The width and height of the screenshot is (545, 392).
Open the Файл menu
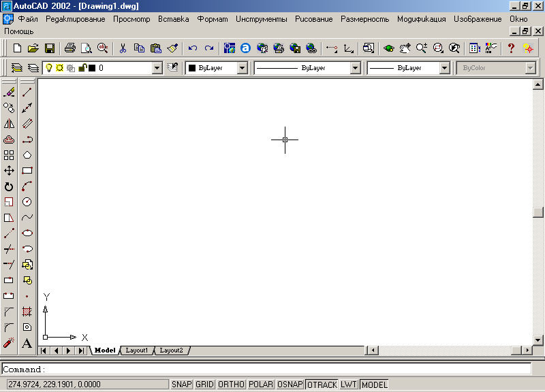click(x=28, y=19)
